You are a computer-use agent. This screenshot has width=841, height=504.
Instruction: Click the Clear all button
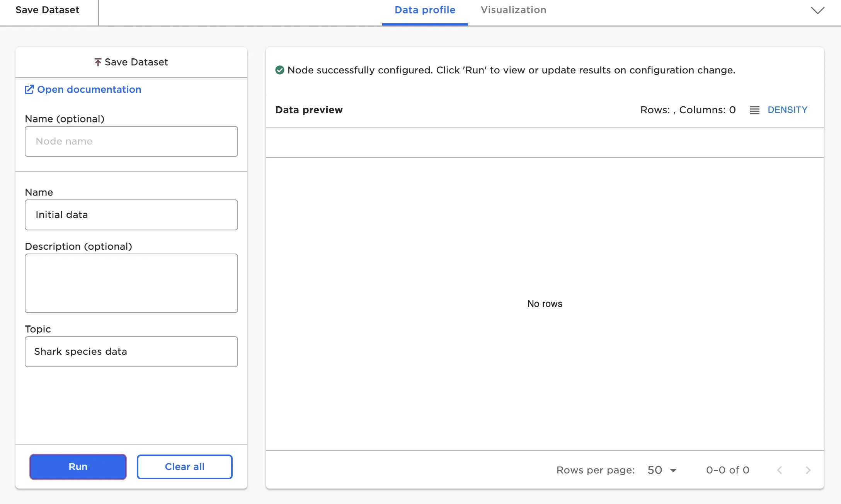coord(184,467)
